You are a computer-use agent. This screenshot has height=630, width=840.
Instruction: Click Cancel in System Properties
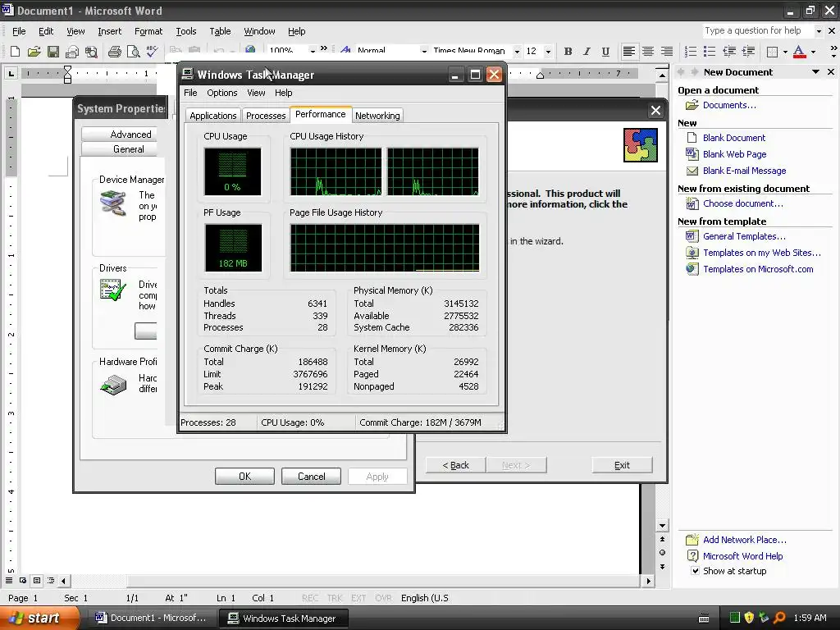[311, 477]
